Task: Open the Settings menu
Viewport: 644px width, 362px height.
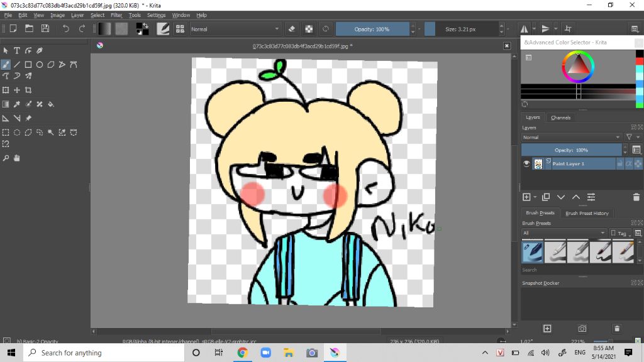Action: click(x=156, y=15)
